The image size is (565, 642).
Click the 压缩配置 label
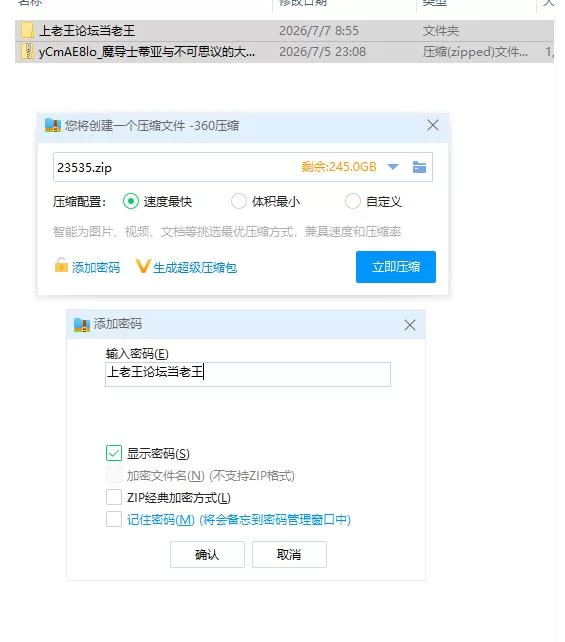(x=79, y=201)
